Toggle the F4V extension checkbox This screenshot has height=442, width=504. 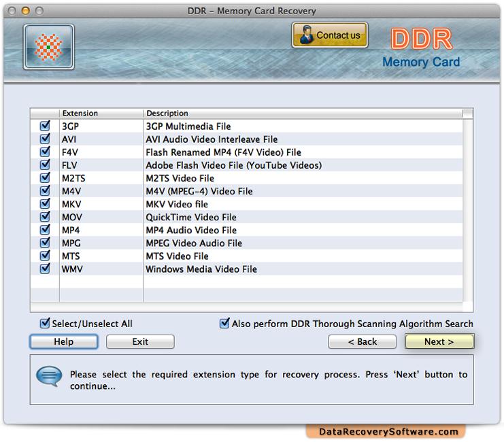point(45,152)
